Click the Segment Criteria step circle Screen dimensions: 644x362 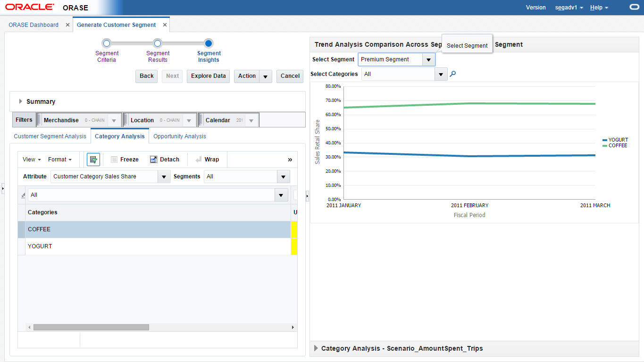click(x=107, y=43)
